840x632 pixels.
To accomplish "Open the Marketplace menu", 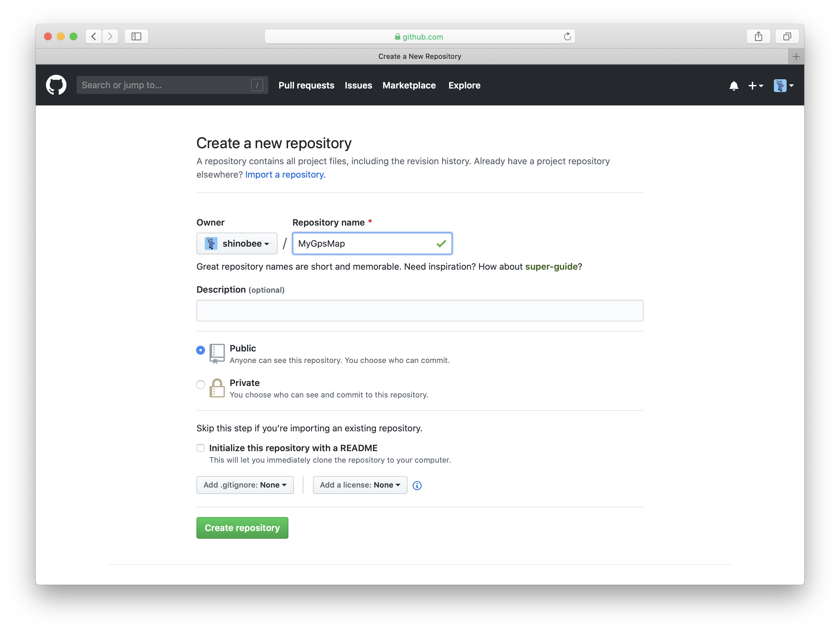I will tap(409, 85).
